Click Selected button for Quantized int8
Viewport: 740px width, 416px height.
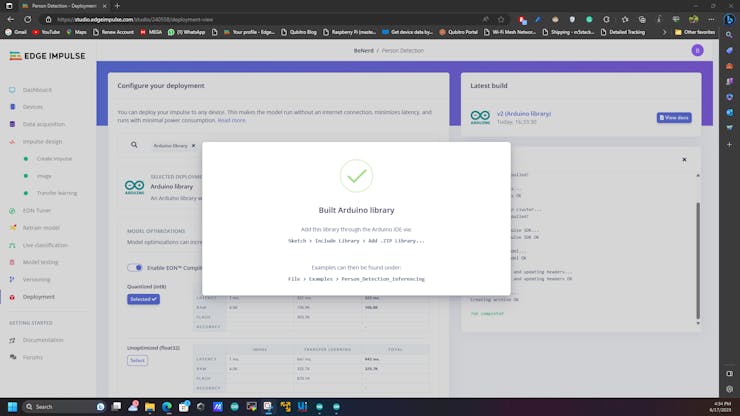tap(143, 299)
